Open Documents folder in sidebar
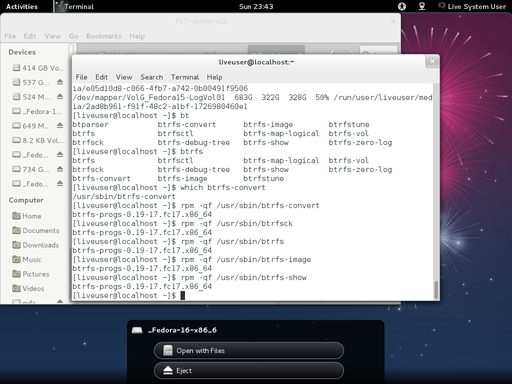Viewport: 512px width, 384px height. (35, 231)
